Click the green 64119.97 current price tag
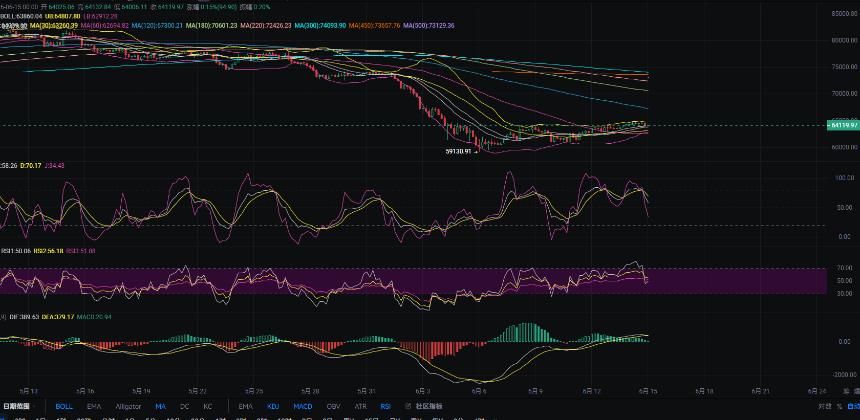 point(843,126)
